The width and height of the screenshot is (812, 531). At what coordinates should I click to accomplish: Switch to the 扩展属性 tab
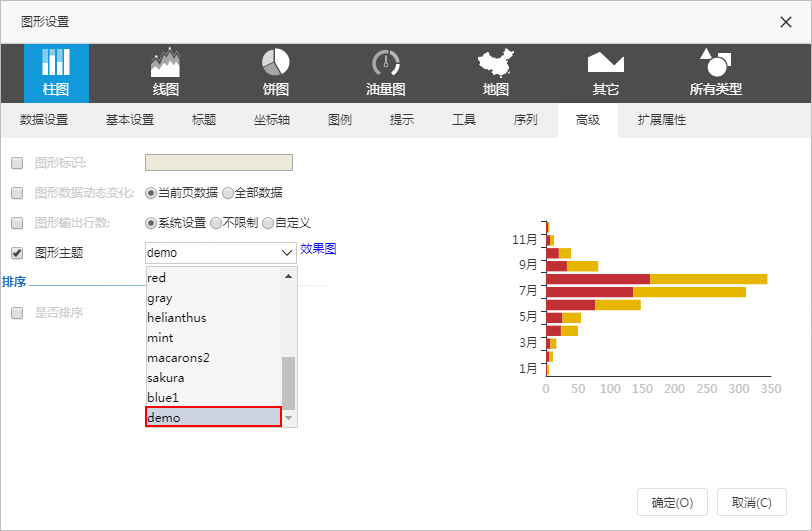[662, 120]
